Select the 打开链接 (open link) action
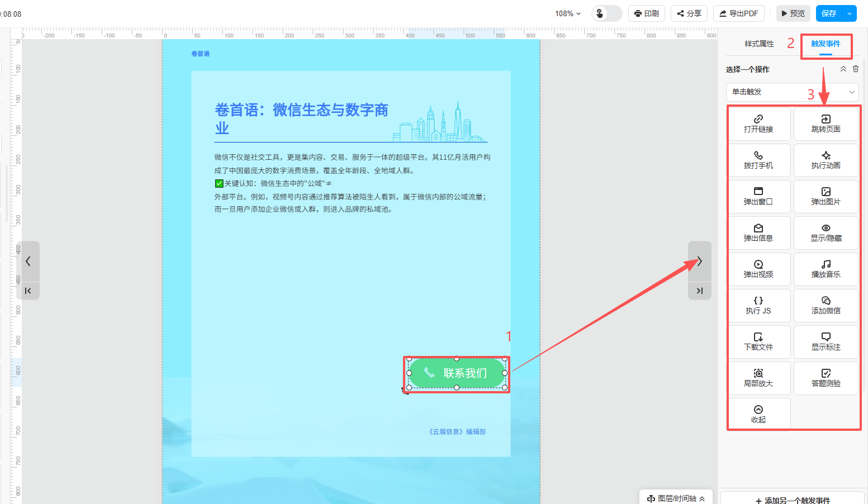 758,123
